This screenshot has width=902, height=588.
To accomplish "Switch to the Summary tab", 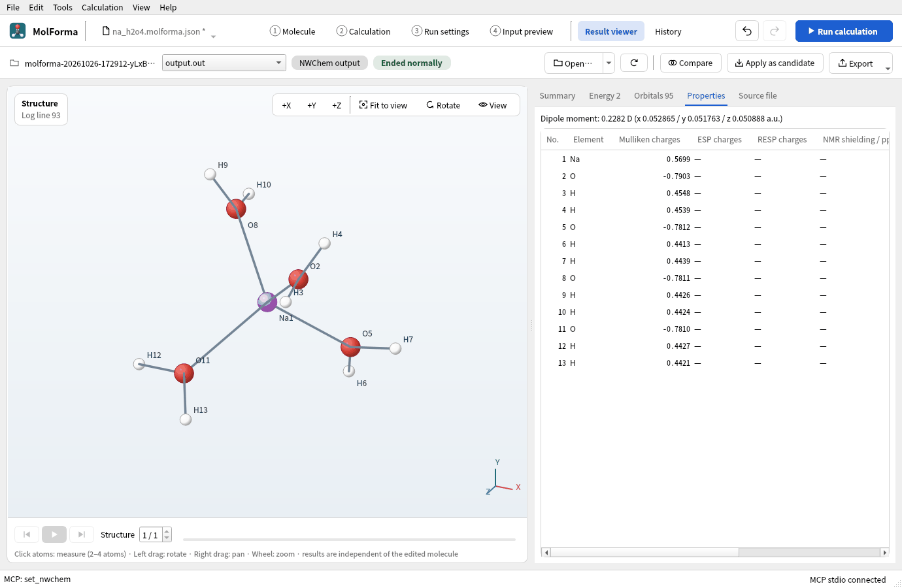I will (x=558, y=95).
